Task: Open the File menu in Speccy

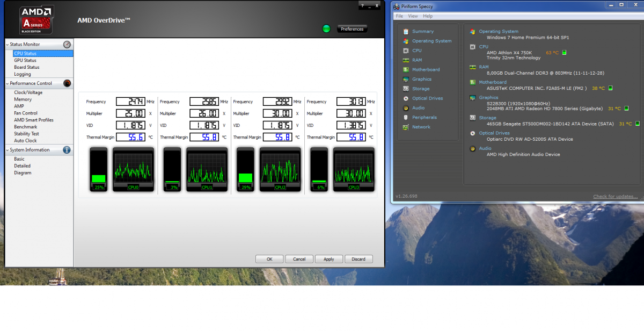Action: pos(399,16)
